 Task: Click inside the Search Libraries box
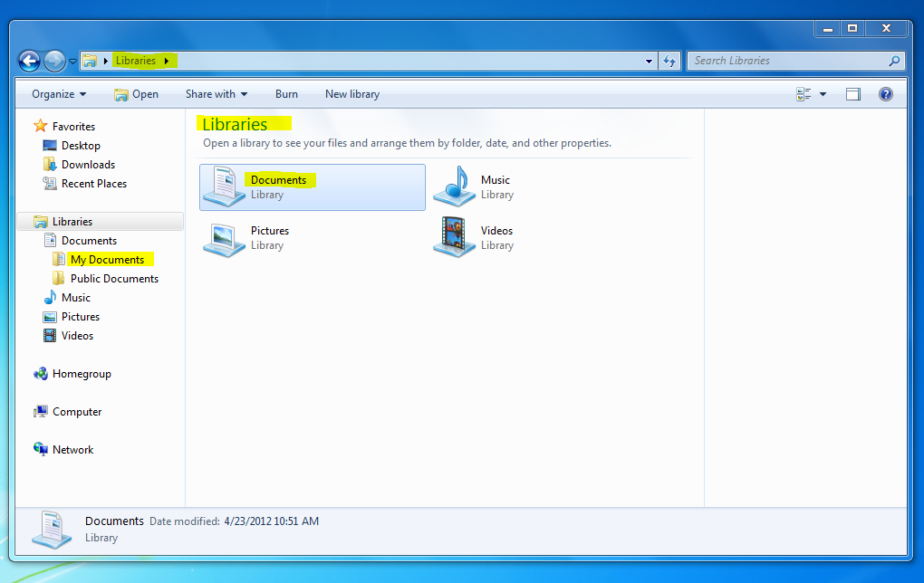click(788, 61)
